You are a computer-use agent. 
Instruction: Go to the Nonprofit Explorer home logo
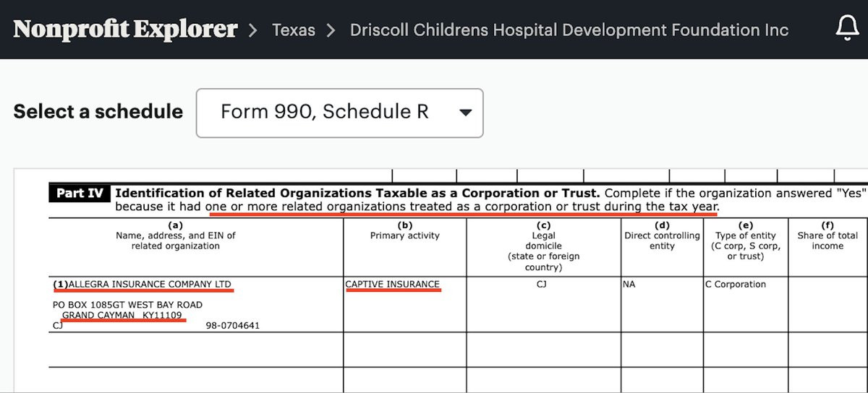click(125, 30)
